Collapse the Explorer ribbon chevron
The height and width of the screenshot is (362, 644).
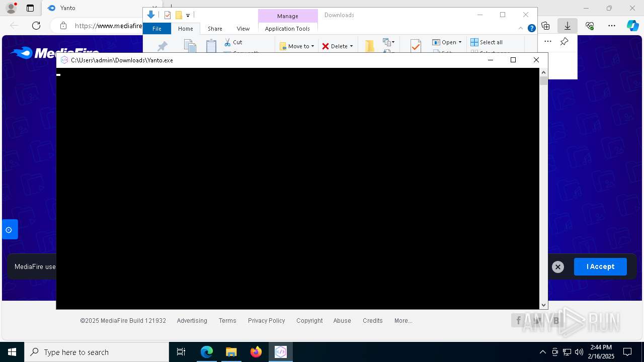pos(521,28)
